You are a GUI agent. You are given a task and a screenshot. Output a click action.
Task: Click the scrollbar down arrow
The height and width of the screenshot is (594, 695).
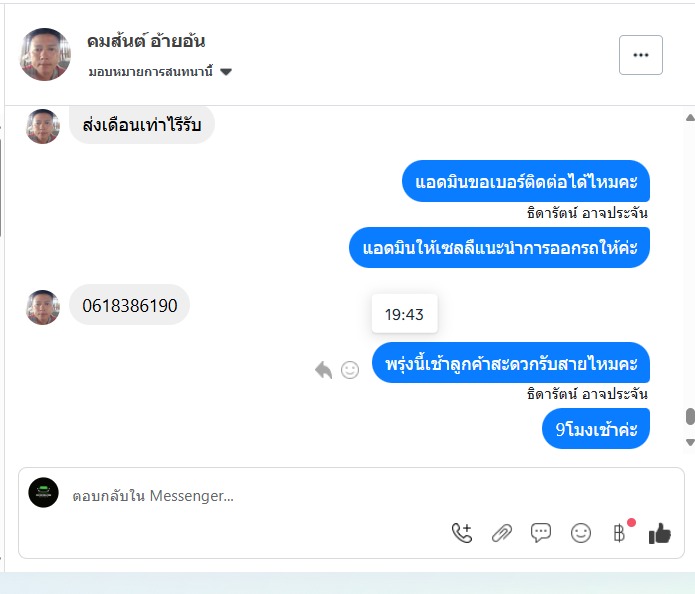(690, 442)
